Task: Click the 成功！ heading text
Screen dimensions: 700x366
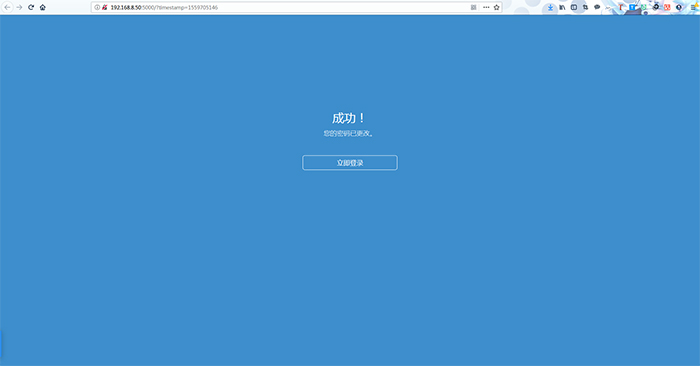Action: click(349, 118)
